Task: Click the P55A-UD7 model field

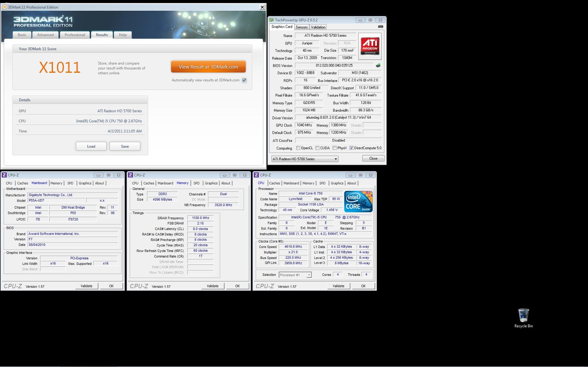Action: [56, 201]
